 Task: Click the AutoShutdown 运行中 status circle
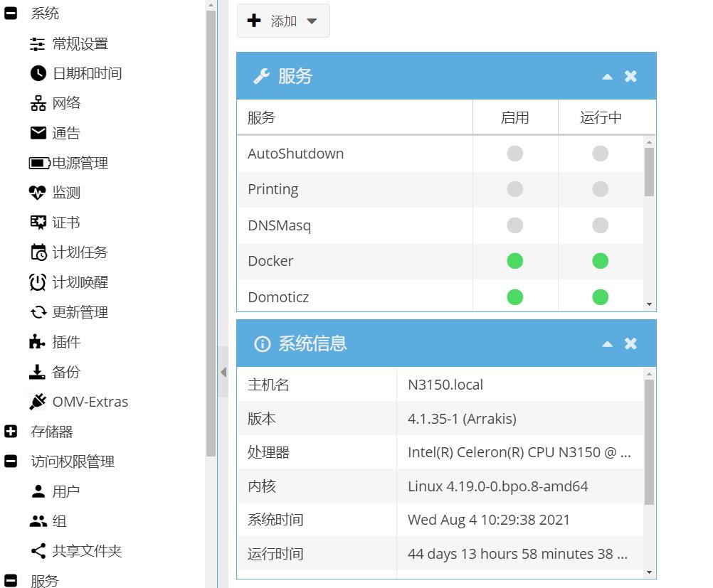coord(600,154)
